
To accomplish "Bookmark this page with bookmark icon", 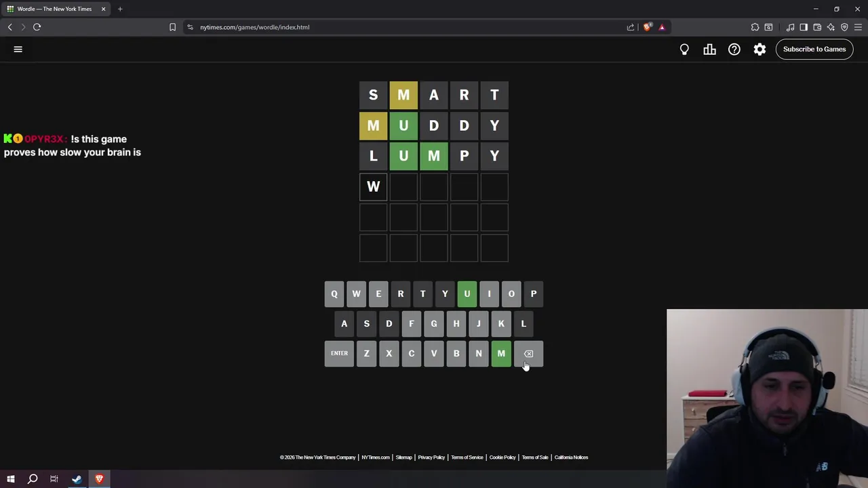I will (172, 27).
